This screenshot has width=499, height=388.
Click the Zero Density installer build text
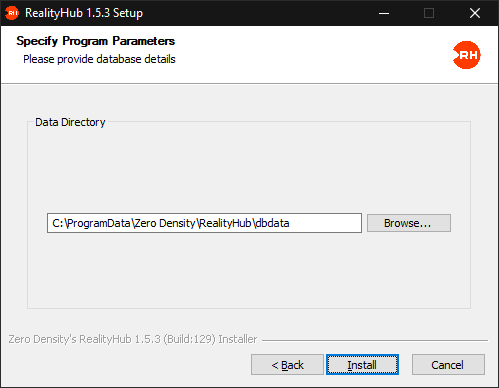133,339
